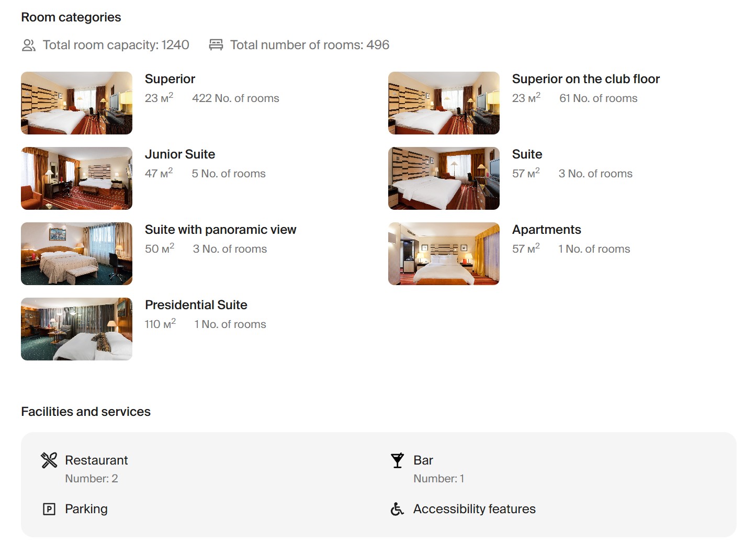The width and height of the screenshot is (756, 554).
Task: Click the guests capacity icon
Action: point(29,46)
